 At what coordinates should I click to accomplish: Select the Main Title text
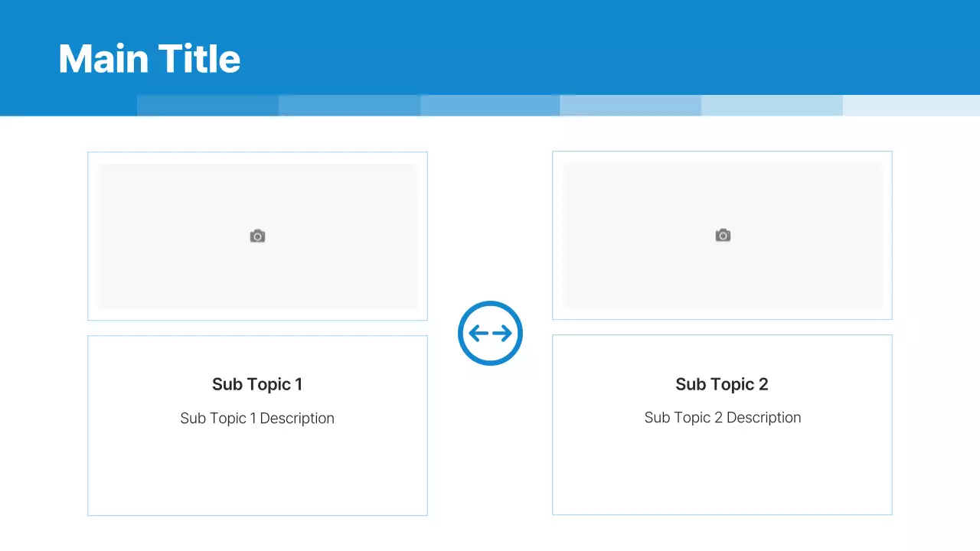pos(149,59)
